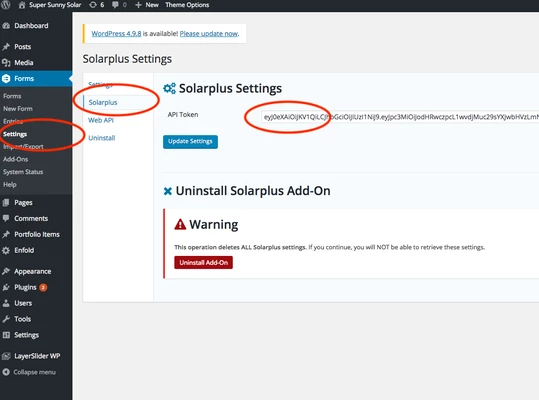Click the LayerSlider WP icon

tap(6, 356)
